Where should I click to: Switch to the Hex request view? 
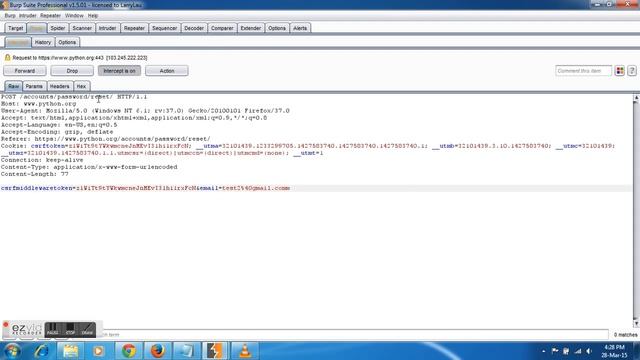tap(81, 86)
